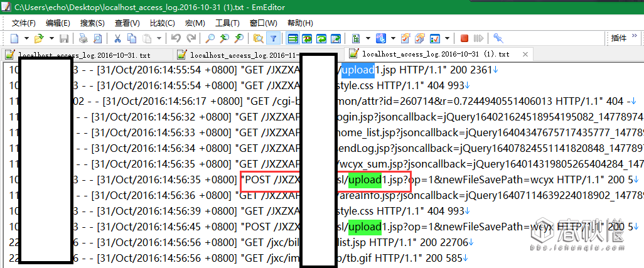The height and width of the screenshot is (268, 644).
Task: Click the Print icon
Action: (x=83, y=38)
